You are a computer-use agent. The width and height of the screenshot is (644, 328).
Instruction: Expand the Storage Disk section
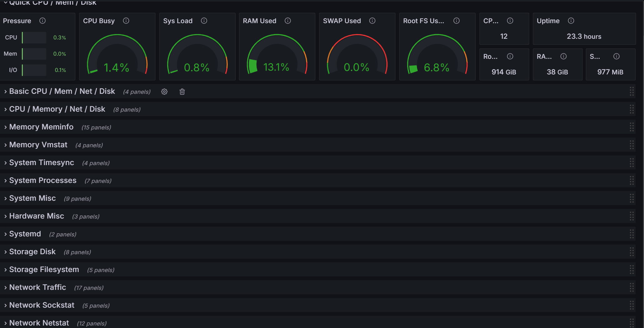(x=32, y=252)
